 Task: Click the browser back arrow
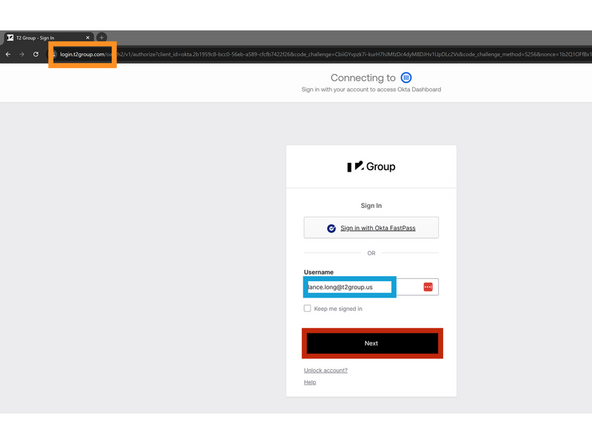(x=8, y=54)
